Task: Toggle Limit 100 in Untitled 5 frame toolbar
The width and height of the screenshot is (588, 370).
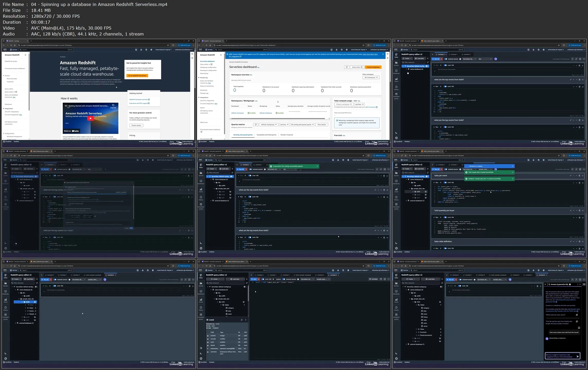Action: (263, 279)
